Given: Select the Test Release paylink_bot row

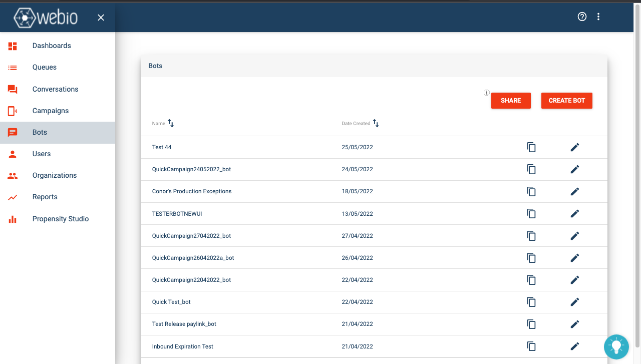Looking at the screenshot, I should click(x=184, y=324).
